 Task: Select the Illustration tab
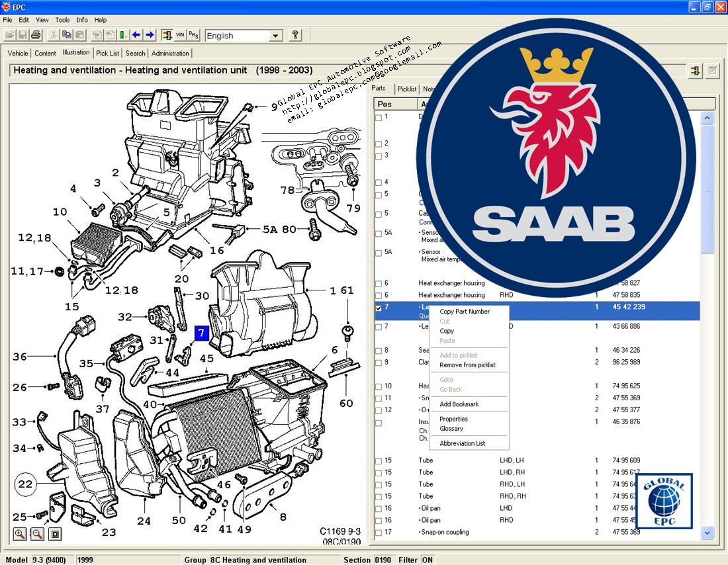[x=75, y=52]
